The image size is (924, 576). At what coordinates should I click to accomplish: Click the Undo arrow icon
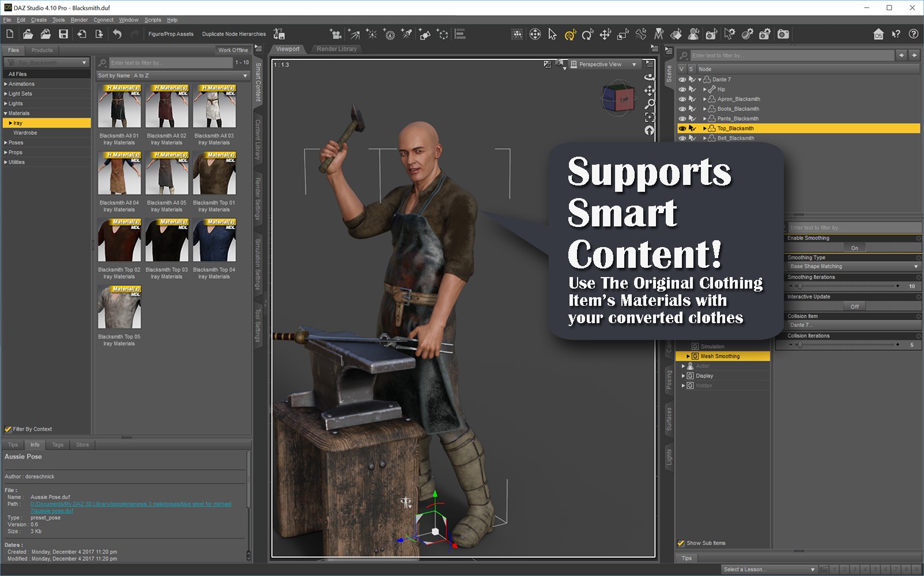(117, 34)
